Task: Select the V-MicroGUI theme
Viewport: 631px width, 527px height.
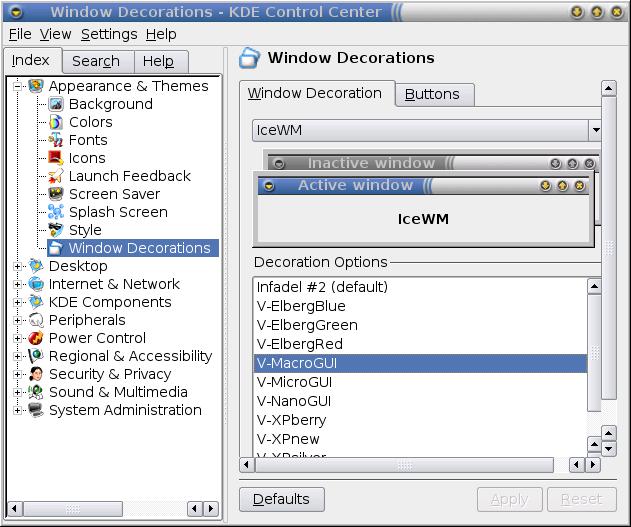Action: (x=421, y=382)
